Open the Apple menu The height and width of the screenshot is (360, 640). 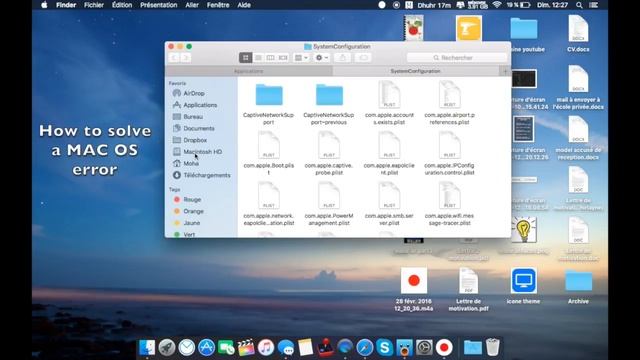click(44, 5)
